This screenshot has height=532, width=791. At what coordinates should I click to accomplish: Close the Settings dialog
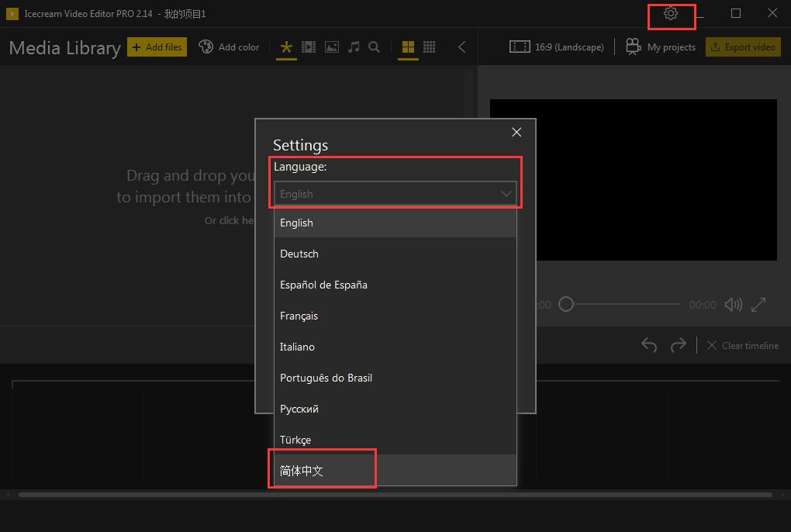[516, 132]
